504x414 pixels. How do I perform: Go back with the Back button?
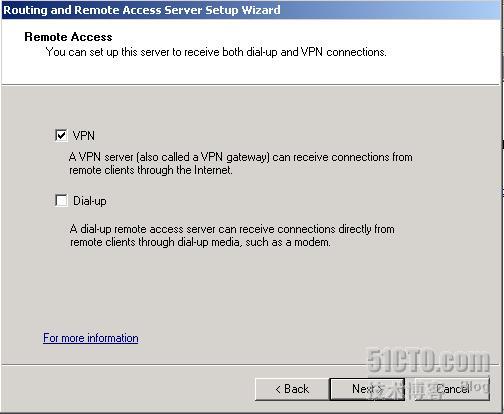(292, 389)
